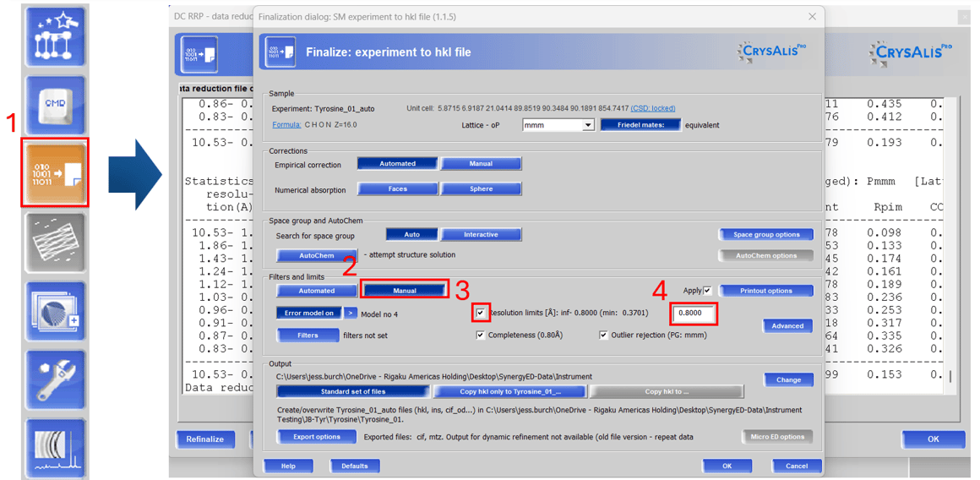Toggle the Apply checkbox
Viewport: 980px width, 480px height.
pyautogui.click(x=707, y=291)
